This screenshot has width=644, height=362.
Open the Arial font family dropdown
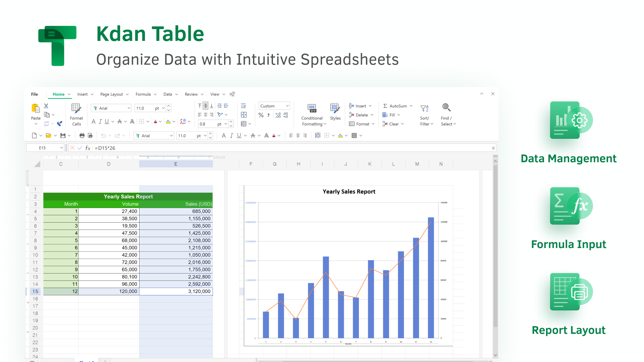coord(111,108)
